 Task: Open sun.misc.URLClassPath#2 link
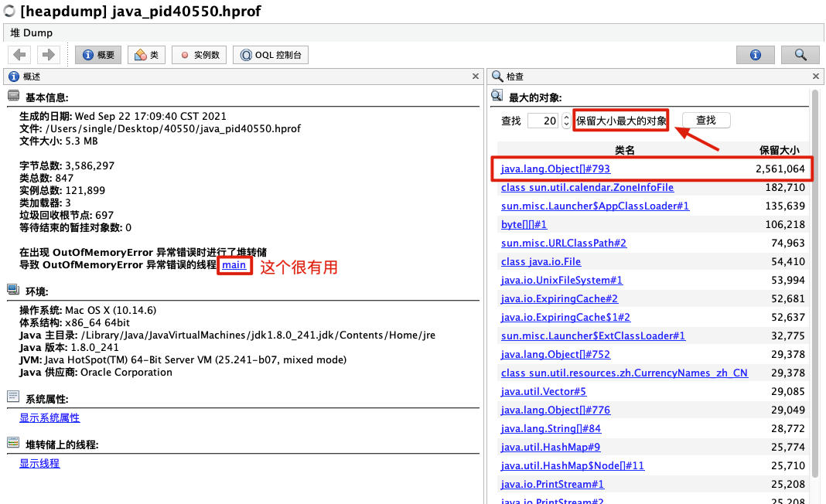(x=564, y=243)
